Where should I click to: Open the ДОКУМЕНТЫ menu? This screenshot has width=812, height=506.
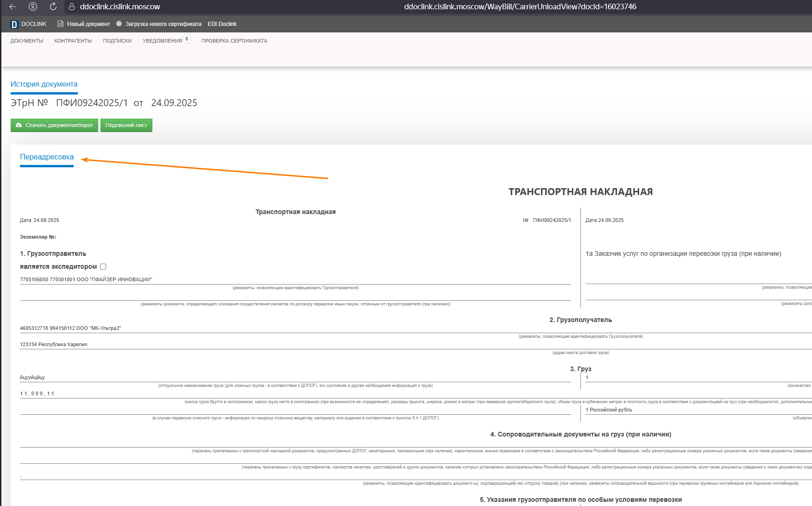[27, 41]
